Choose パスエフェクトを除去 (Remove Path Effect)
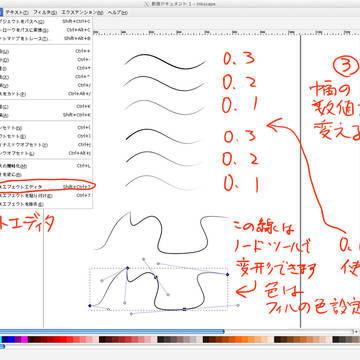 pos(46,204)
